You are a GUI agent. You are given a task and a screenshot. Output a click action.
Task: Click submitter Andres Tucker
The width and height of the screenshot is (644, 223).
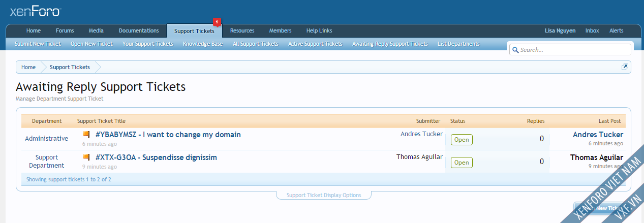tap(421, 134)
